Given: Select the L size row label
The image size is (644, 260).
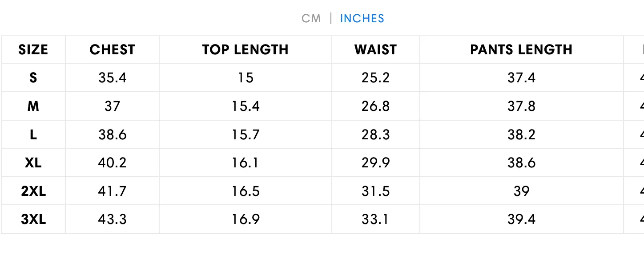Looking at the screenshot, I should pyautogui.click(x=33, y=135).
